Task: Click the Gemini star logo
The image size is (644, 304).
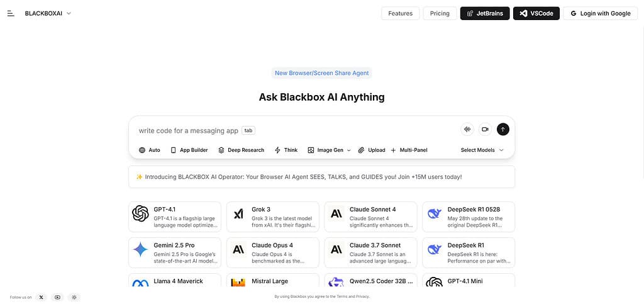Action: (x=140, y=249)
